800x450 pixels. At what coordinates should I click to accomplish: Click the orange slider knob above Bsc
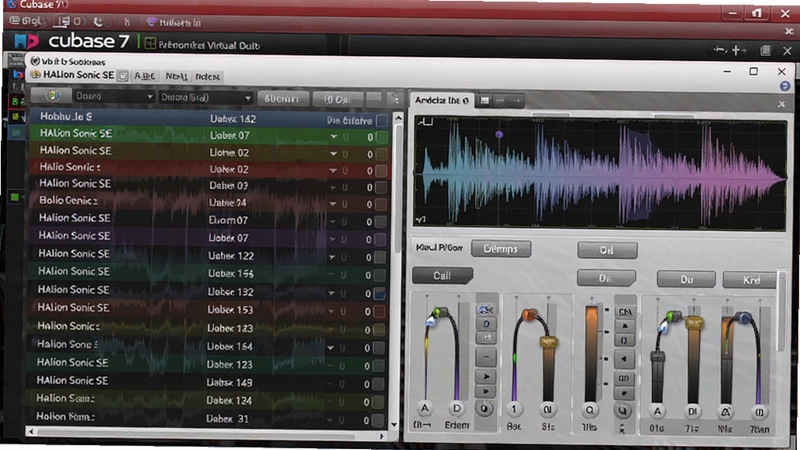[529, 315]
